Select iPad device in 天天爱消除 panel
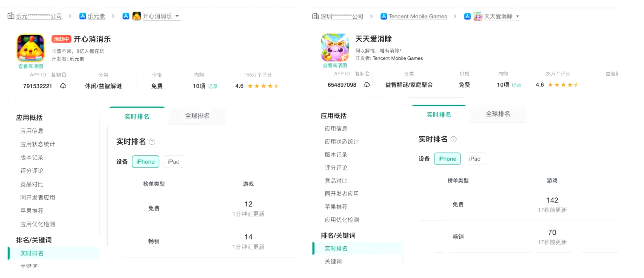Image resolution: width=644 pixels, height=278 pixels. tap(475, 159)
